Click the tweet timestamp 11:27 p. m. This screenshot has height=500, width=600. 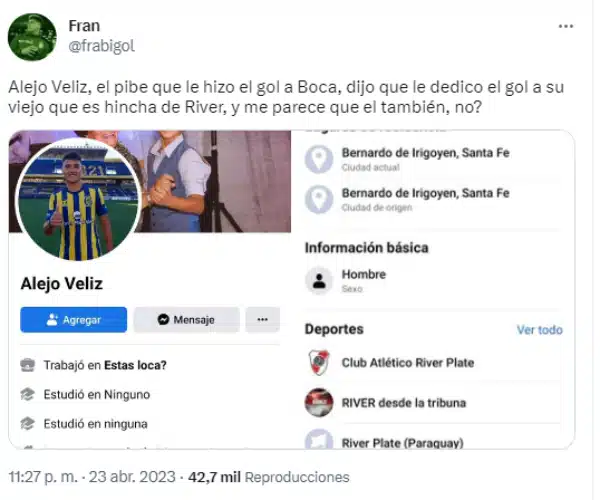42,477
